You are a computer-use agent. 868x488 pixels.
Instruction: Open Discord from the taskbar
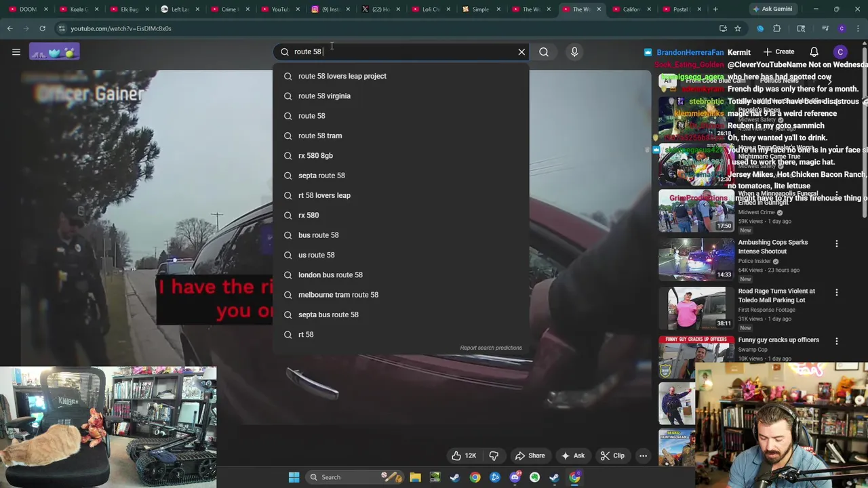[x=515, y=477]
